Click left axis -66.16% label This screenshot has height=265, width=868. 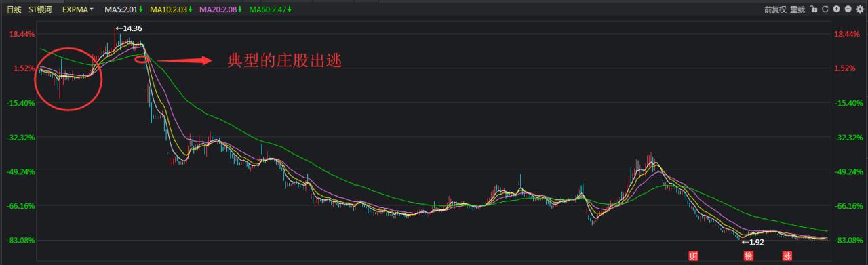tap(20, 205)
